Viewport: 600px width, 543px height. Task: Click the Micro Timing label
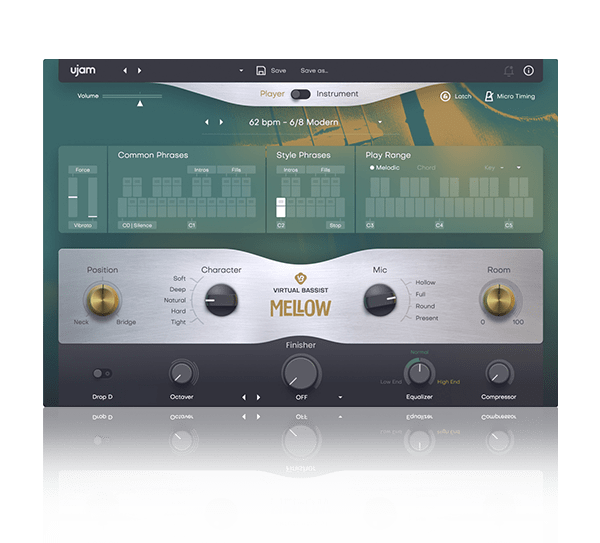coord(516,96)
